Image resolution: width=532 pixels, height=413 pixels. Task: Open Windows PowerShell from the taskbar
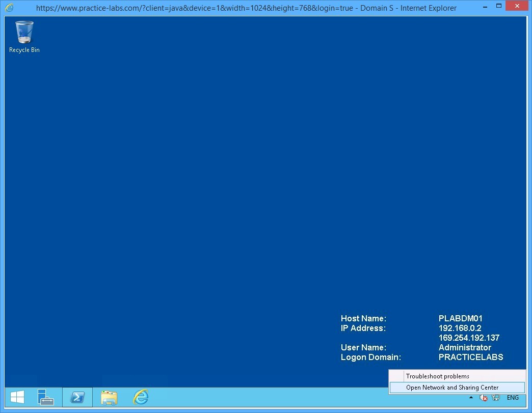77,397
